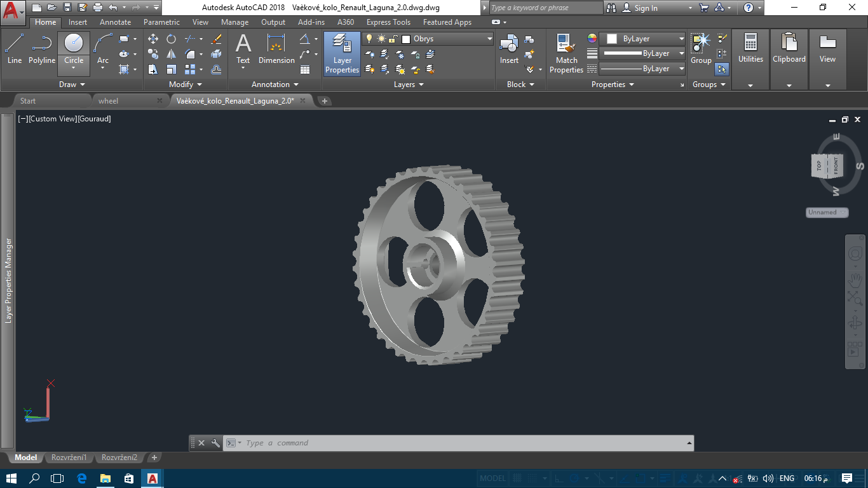Switch to the Annotate ribbon tab
Viewport: 868px width, 488px height.
click(x=115, y=22)
